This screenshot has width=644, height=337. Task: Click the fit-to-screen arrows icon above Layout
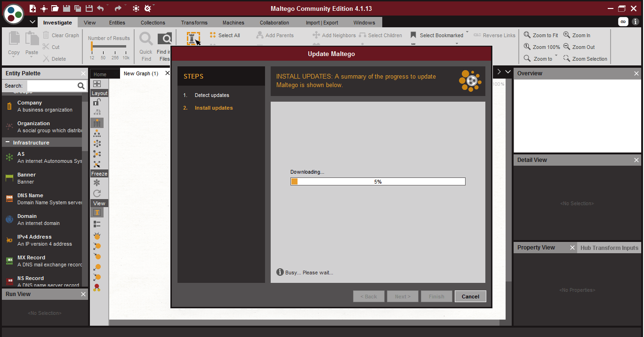pyautogui.click(x=97, y=84)
